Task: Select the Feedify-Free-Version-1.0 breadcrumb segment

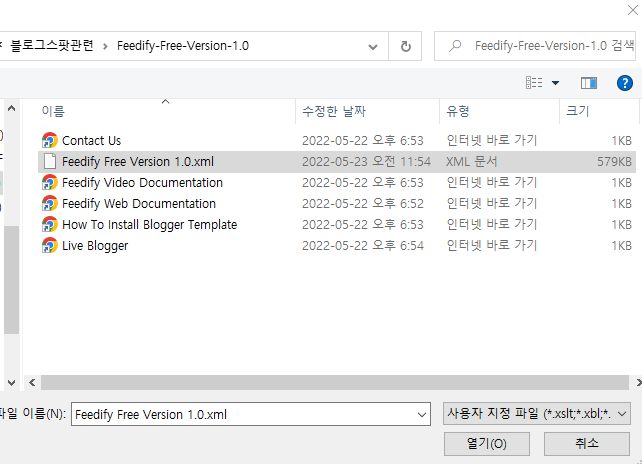Action: pos(183,45)
